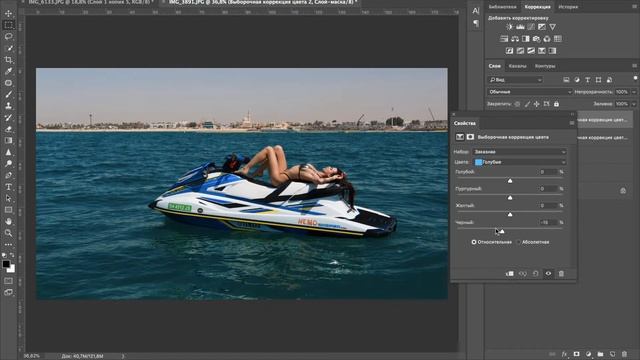Image resolution: width=640 pixels, height=360 pixels.
Task: Toggle lock image pixels brush icon
Action: pyautogui.click(x=527, y=104)
